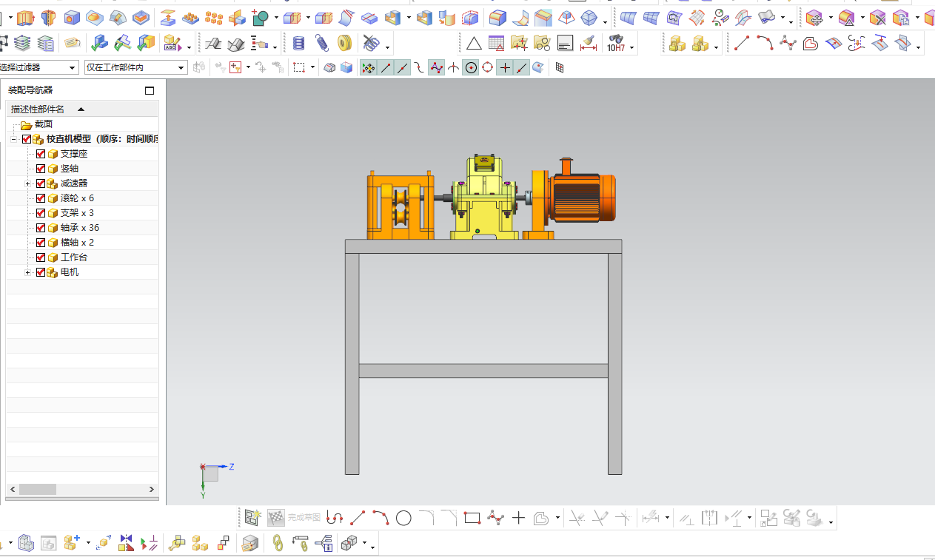
Task: Toggle the arc center snap point icon
Action: click(x=471, y=67)
